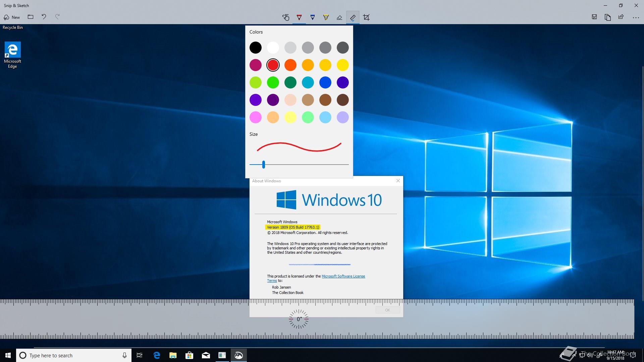Share the snip

point(621,17)
